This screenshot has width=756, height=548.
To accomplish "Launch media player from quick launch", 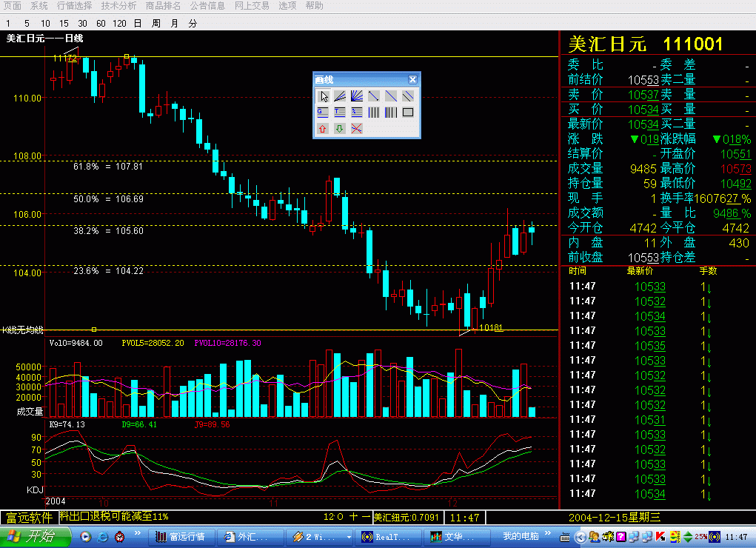I will click(x=86, y=536).
